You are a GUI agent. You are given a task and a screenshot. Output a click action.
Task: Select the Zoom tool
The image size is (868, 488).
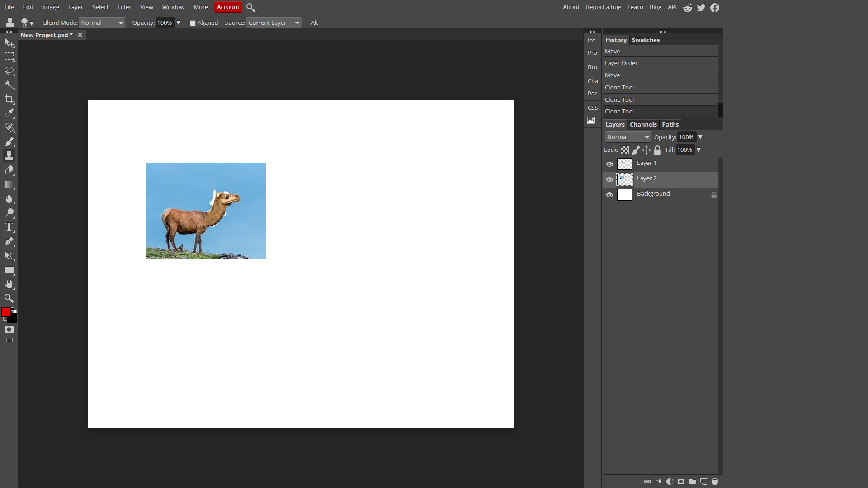[9, 298]
